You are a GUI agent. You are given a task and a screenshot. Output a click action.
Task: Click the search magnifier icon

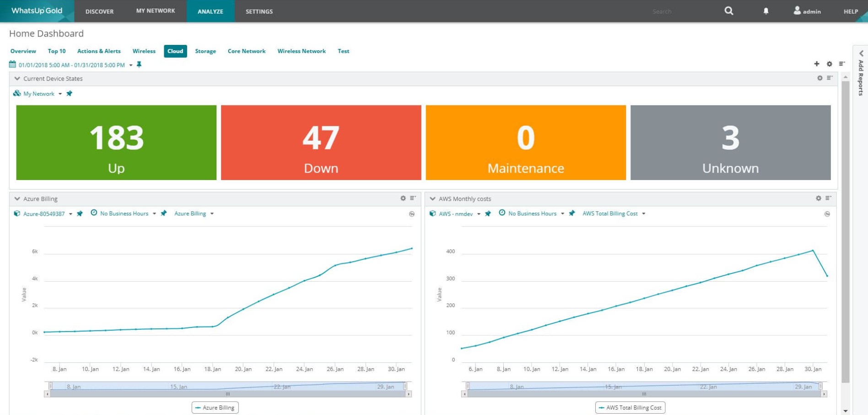pyautogui.click(x=728, y=11)
